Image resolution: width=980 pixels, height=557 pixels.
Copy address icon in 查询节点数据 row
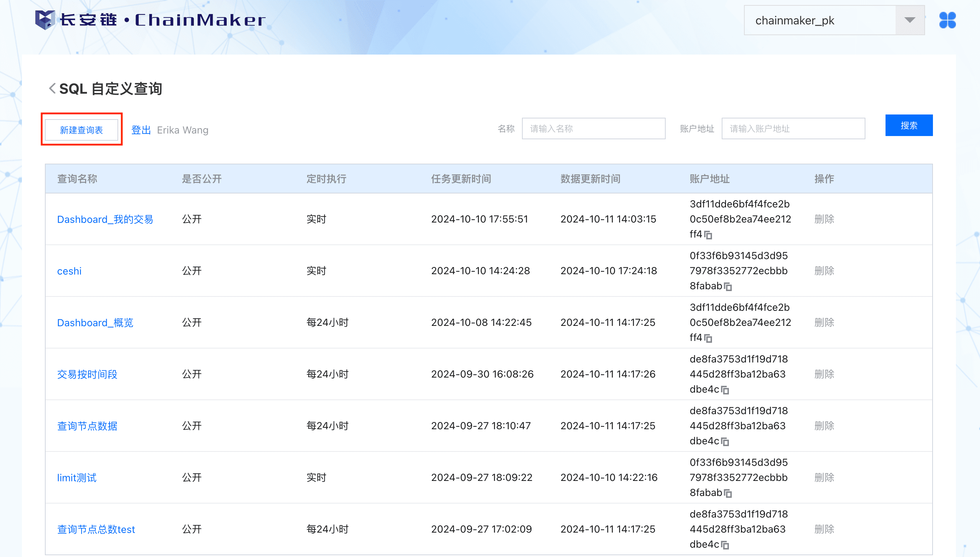[x=725, y=441]
